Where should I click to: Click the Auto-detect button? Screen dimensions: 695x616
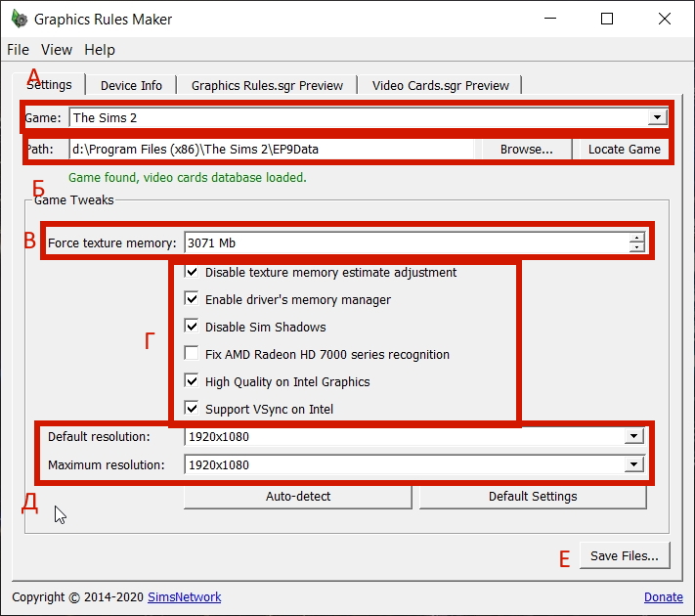tap(298, 497)
